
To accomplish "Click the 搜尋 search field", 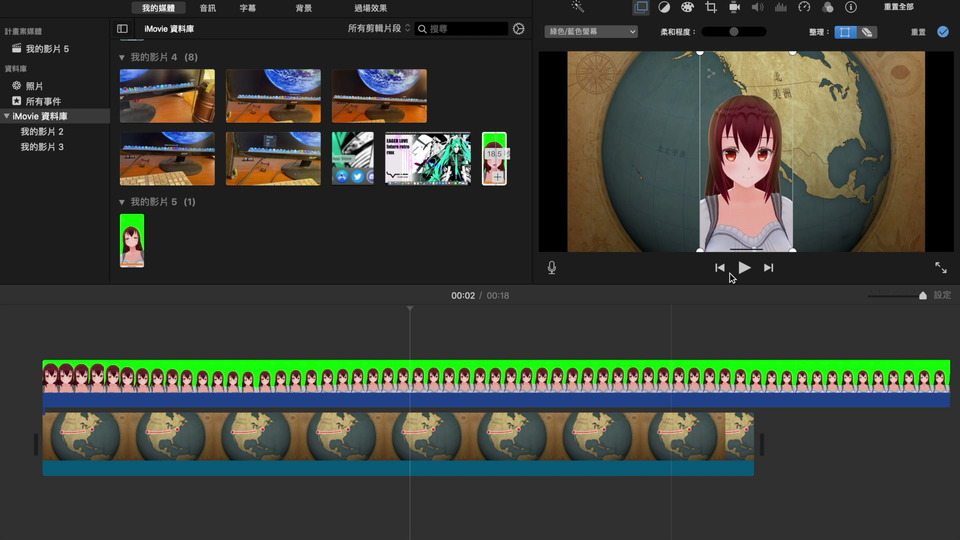I will [x=462, y=29].
